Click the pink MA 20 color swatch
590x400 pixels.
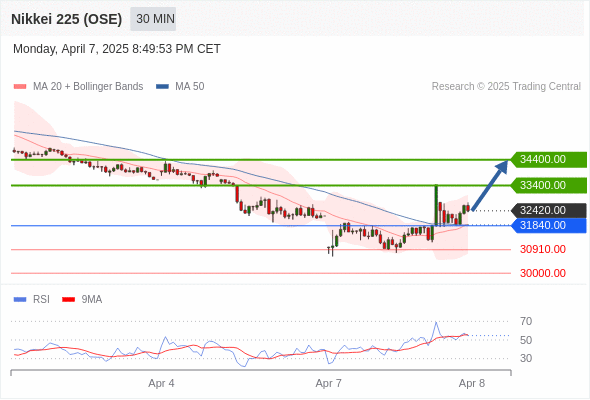[x=20, y=87]
